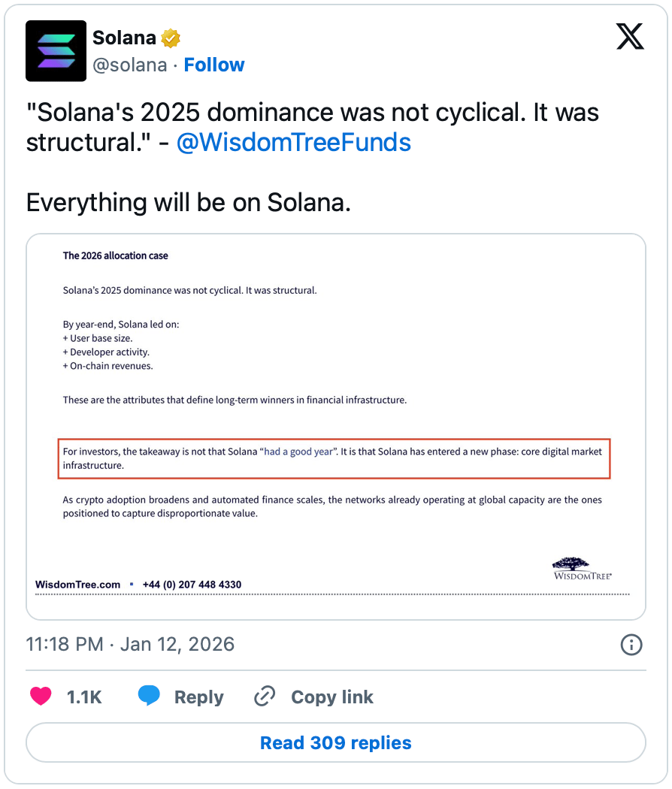Open the tweet info circle icon
Image resolution: width=672 pixels, height=789 pixels.
(x=631, y=644)
